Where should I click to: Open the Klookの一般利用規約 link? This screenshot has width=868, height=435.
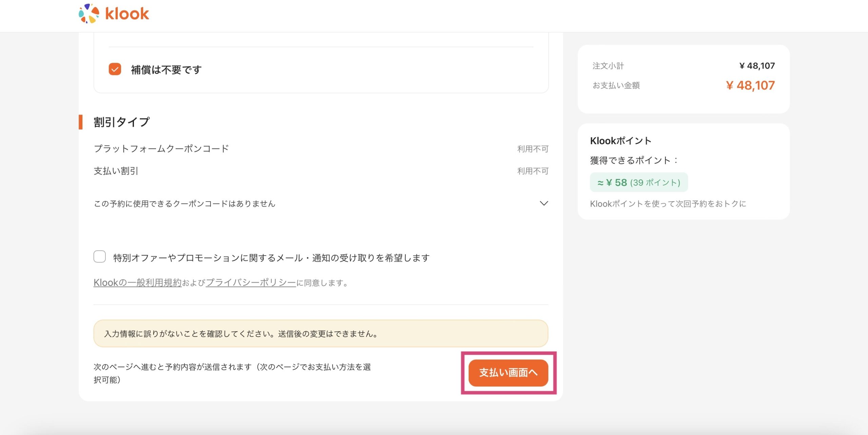click(x=138, y=282)
